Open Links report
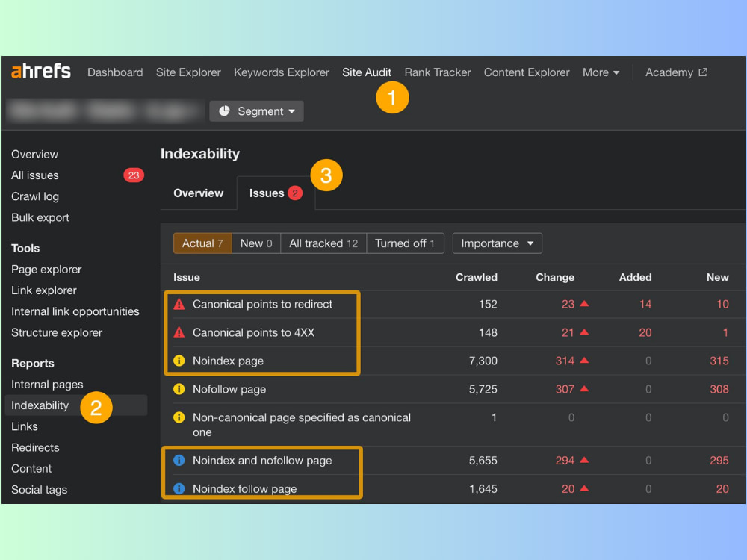This screenshot has height=560, width=747. (25, 426)
